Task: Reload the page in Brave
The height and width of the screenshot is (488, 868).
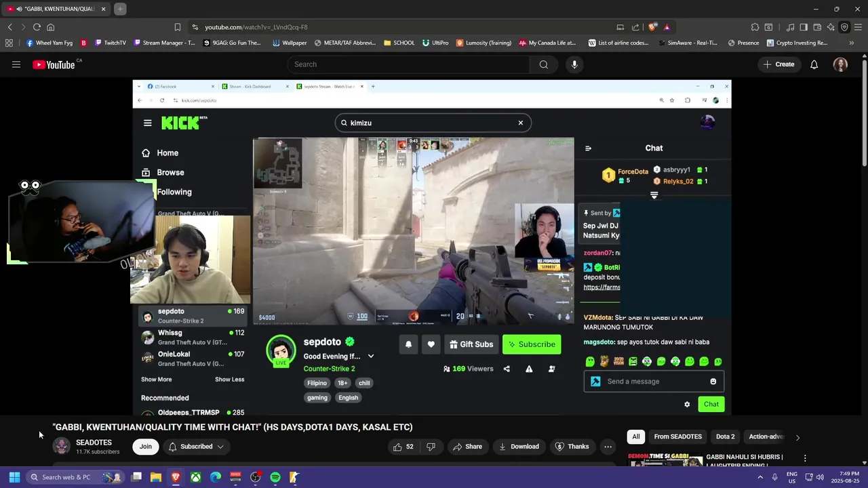Action: [x=37, y=27]
